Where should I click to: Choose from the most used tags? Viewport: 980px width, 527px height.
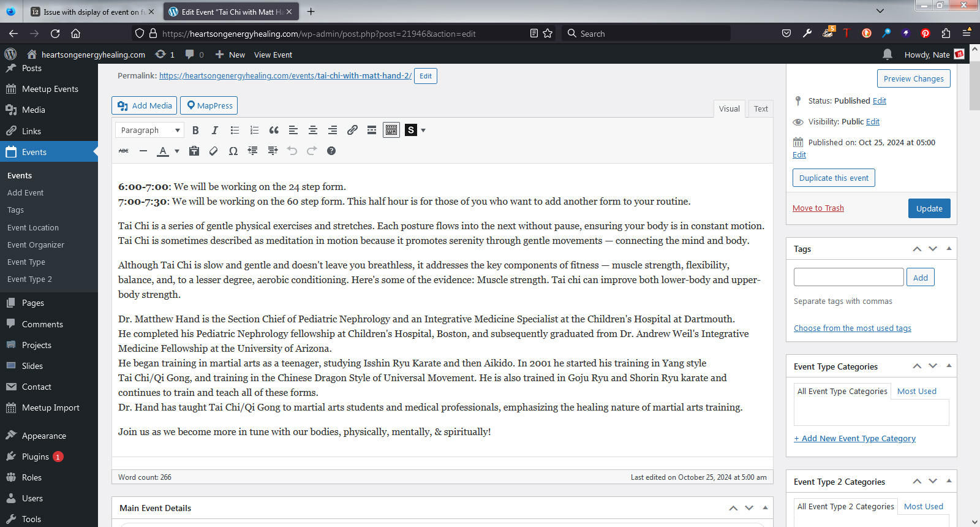853,328
